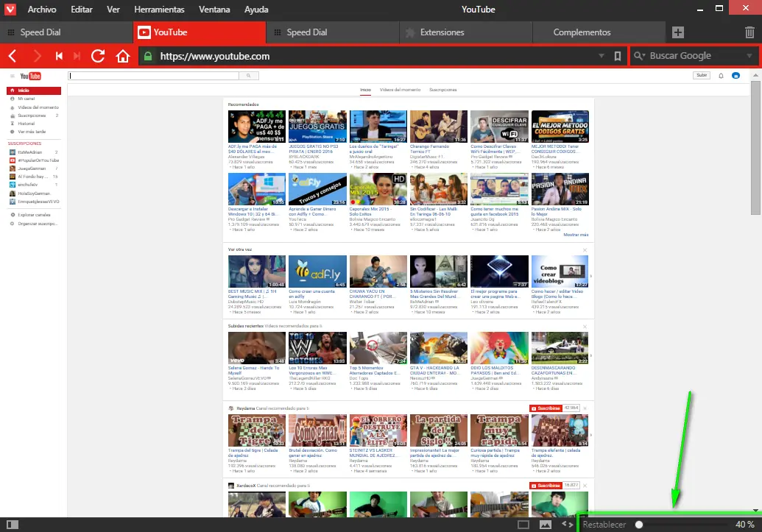Viewport: 762px width, 532px height.
Task: Open the Suscripciones page tab
Action: [x=442, y=90]
